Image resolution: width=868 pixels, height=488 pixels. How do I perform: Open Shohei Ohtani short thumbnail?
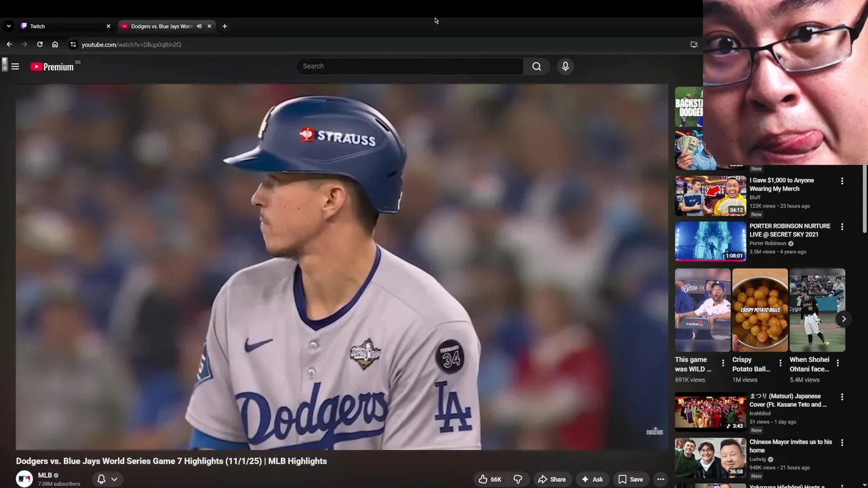tap(817, 310)
